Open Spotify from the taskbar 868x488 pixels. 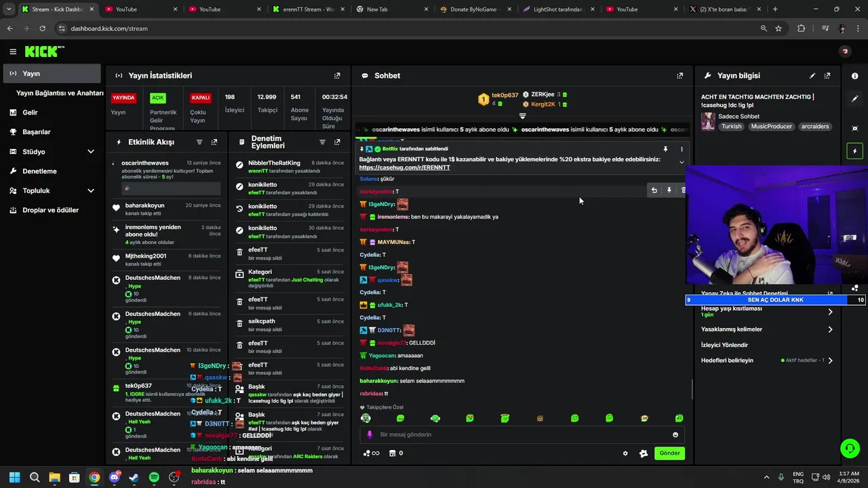[x=154, y=477]
